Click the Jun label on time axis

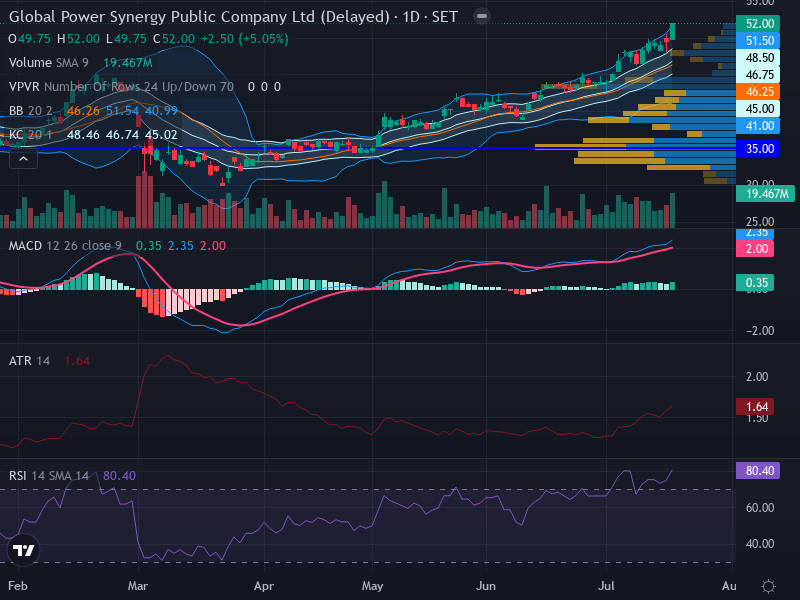[486, 586]
